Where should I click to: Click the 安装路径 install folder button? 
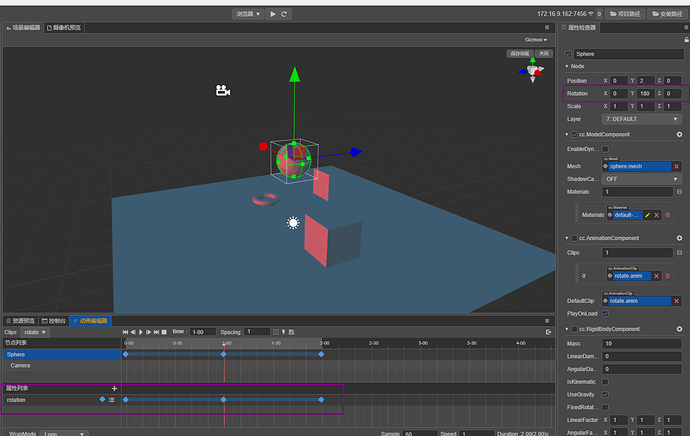[667, 14]
